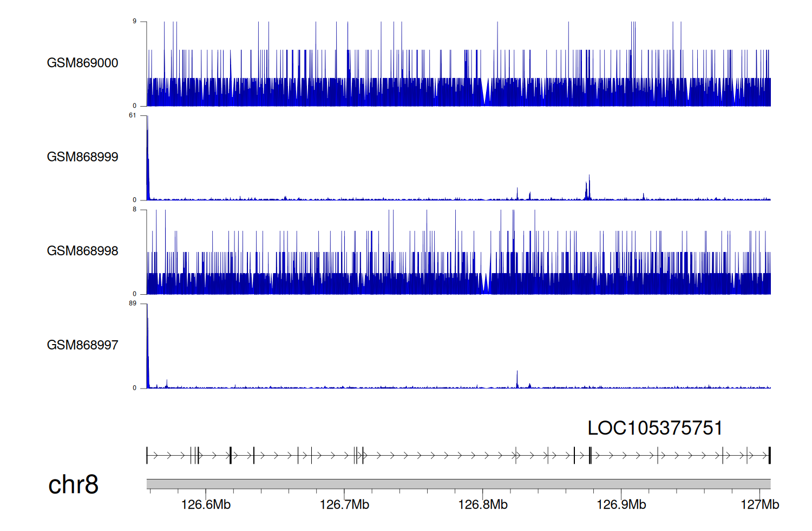
Task: Select the GSM868999 double peak near 126.87Mb
Action: [588, 190]
